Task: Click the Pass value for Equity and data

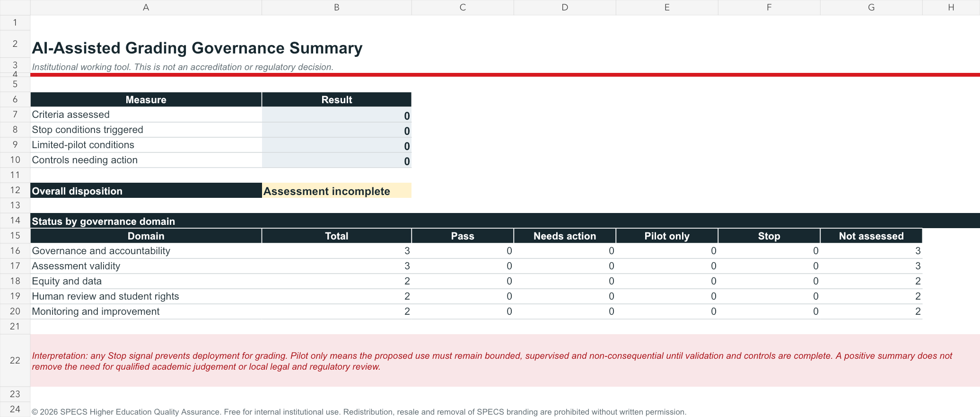Action: tap(463, 281)
